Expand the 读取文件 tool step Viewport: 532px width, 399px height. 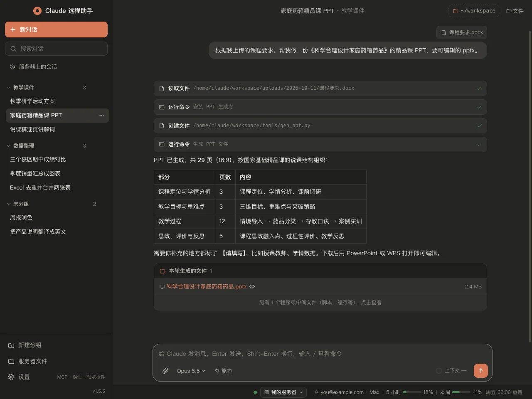pos(320,88)
